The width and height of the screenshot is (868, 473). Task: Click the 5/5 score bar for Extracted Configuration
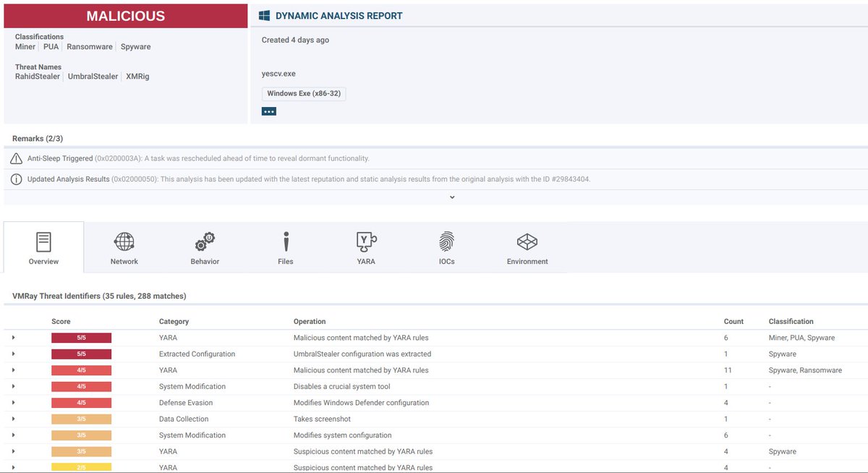click(x=81, y=354)
